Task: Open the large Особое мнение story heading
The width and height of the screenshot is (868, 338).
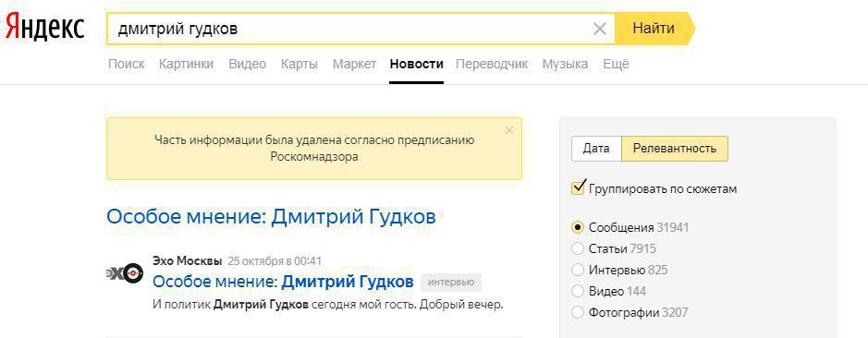Action: (x=271, y=216)
